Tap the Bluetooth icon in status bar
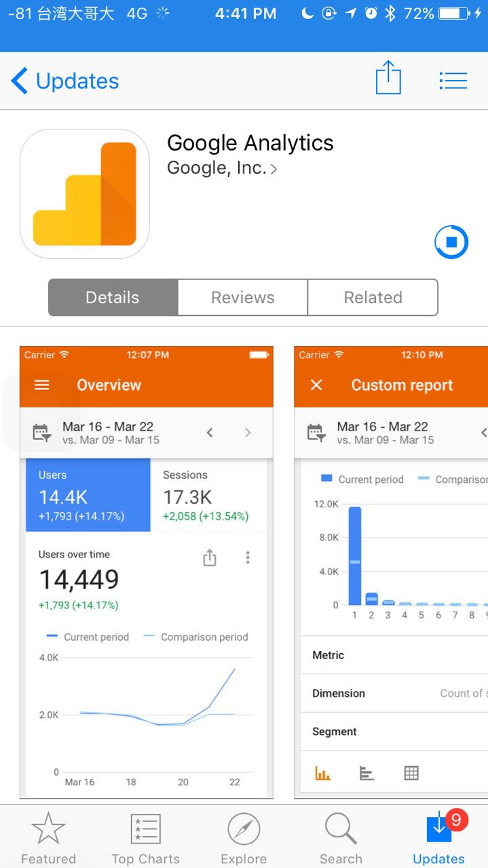The height and width of the screenshot is (868, 488). (x=390, y=14)
